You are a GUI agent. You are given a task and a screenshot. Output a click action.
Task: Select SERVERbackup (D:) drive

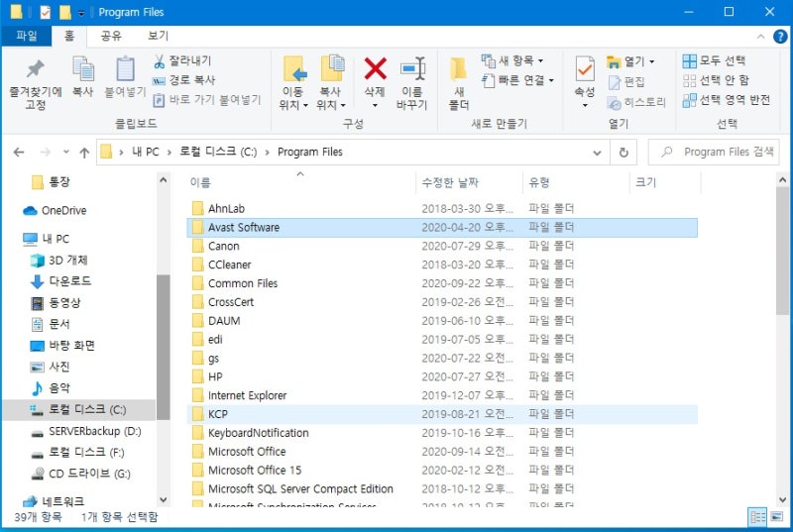[x=86, y=431]
